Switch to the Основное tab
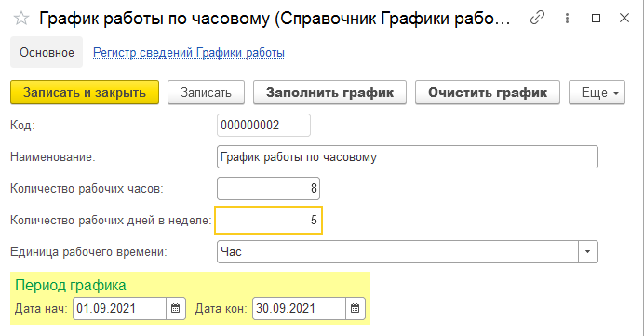Viewport: 644px width, 336px height. (47, 52)
